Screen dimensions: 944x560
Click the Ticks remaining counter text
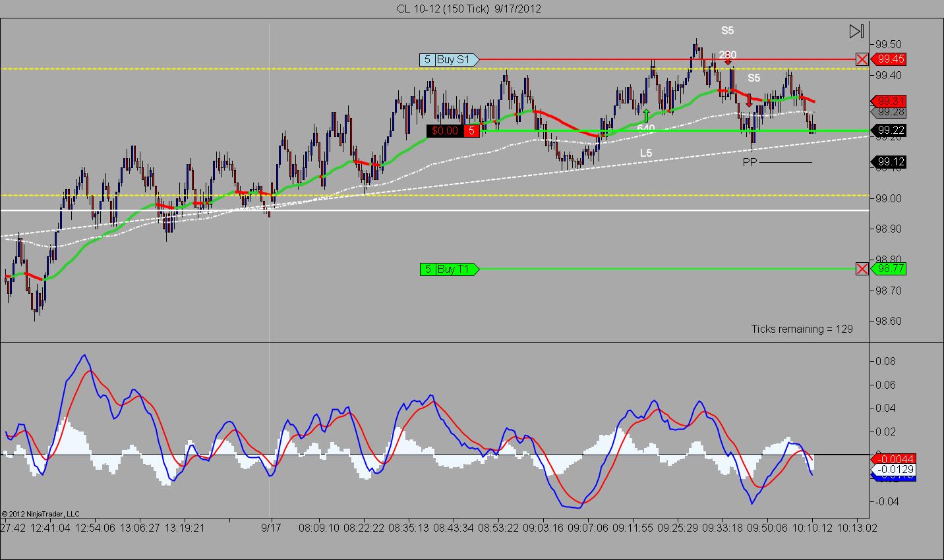[802, 329]
